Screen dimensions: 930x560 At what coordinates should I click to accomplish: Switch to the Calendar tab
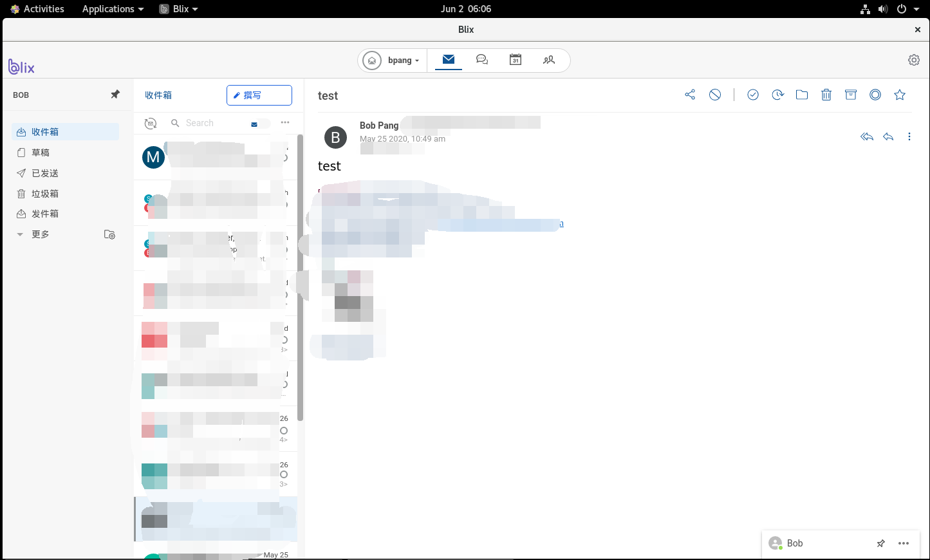[516, 60]
